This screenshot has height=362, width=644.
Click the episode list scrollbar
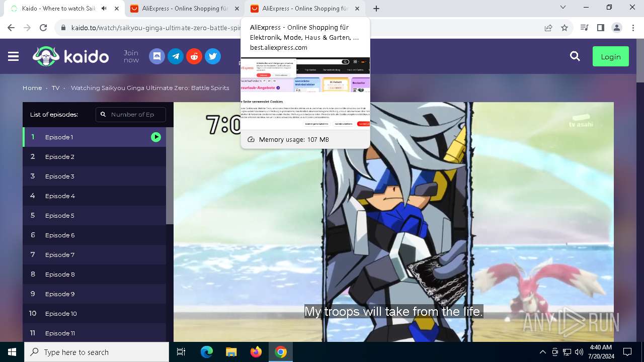(x=170, y=175)
